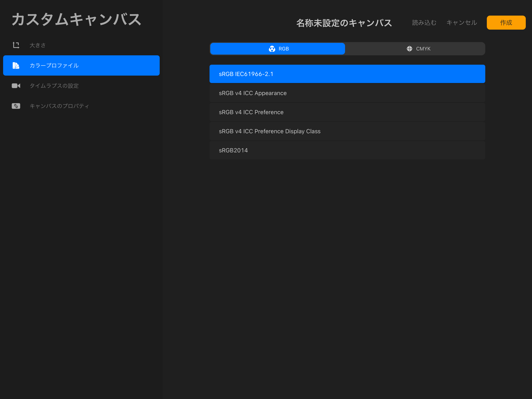Choose the sRGB2014 profile
This screenshot has width=532, height=399.
pos(347,150)
